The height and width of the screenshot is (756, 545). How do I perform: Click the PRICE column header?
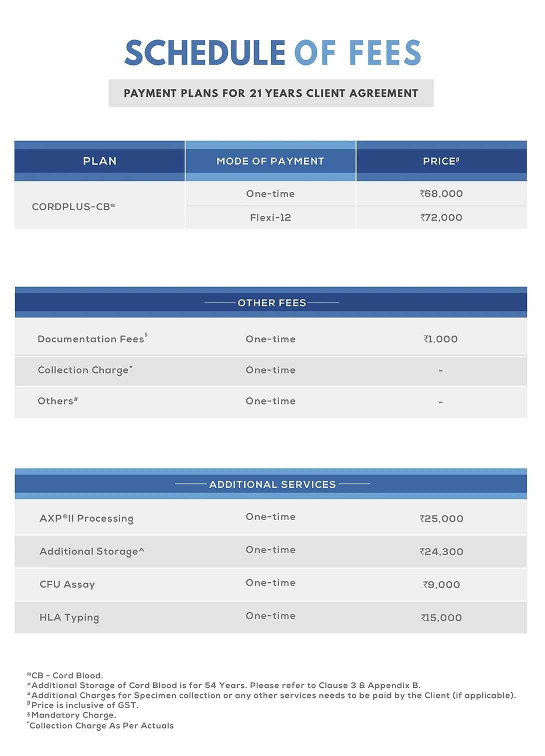[x=441, y=161]
